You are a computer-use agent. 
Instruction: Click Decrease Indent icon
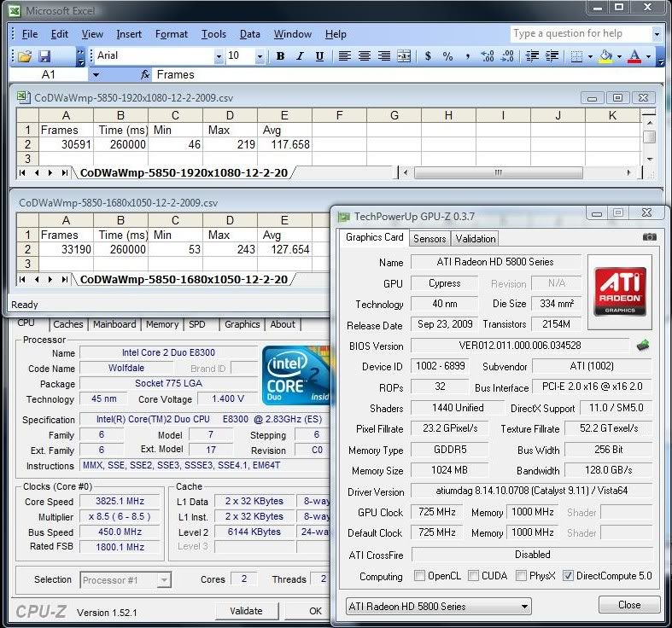[532, 56]
